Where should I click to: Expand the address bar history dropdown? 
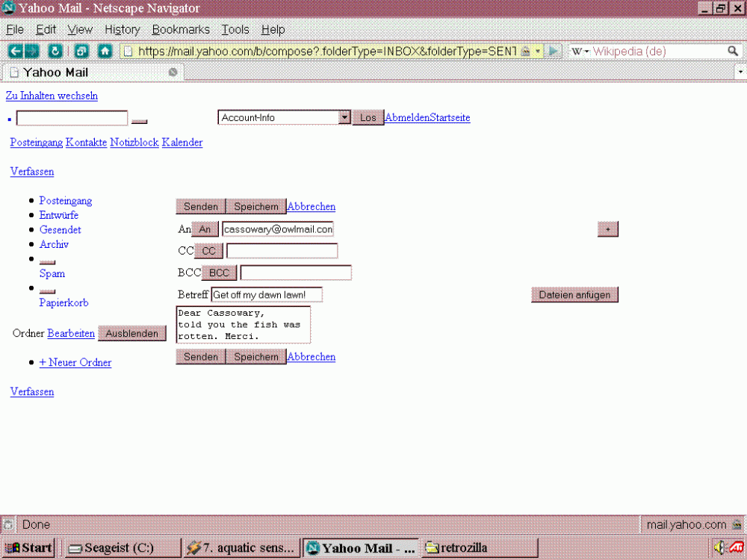(536, 51)
